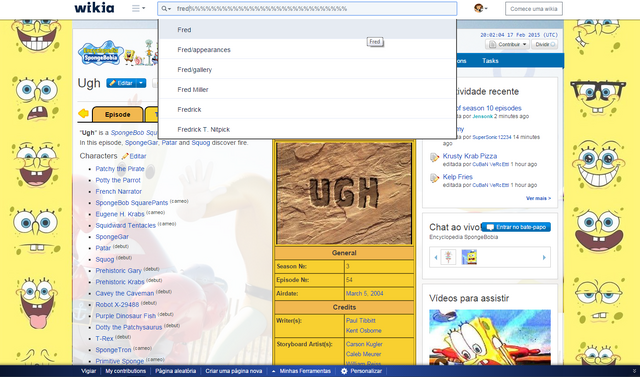Click the yellow previous-episode arrow
640x377 pixels.
[x=84, y=113]
